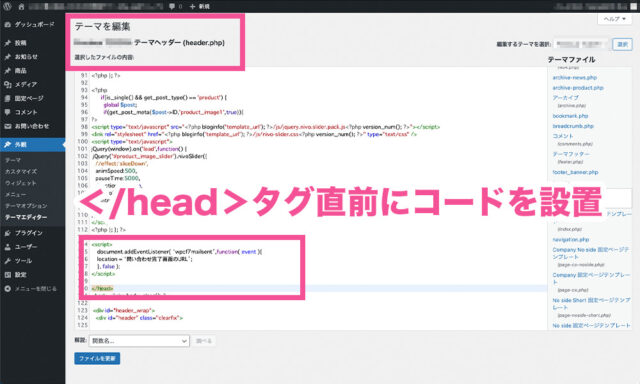Open navigation.php theme file
Screen dimensions: 640x384
pyautogui.click(x=571, y=240)
